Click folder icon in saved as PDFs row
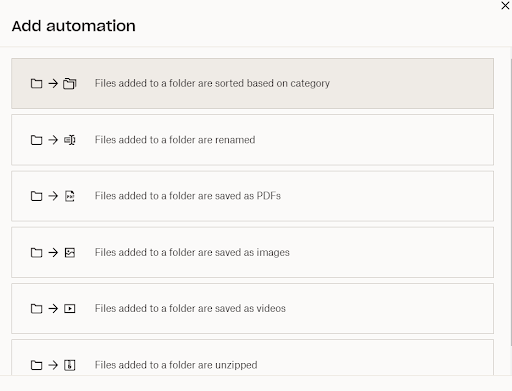The height and width of the screenshot is (391, 512). coord(36,196)
